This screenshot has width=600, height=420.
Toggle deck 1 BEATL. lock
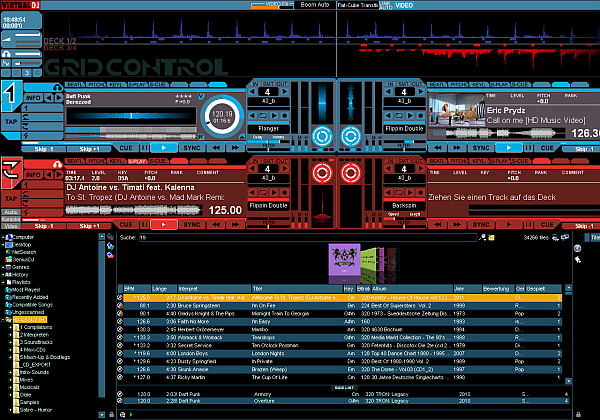click(75, 85)
